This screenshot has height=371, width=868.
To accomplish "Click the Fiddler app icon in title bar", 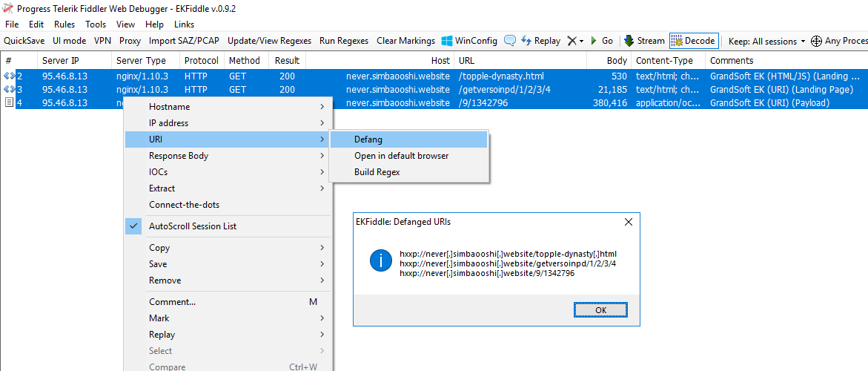I will coord(7,9).
